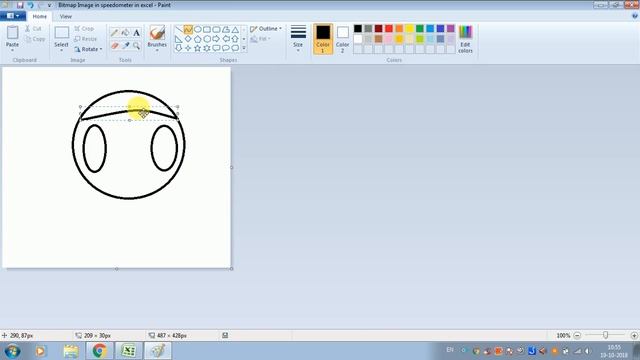Choose the Diamond shape

[188, 39]
